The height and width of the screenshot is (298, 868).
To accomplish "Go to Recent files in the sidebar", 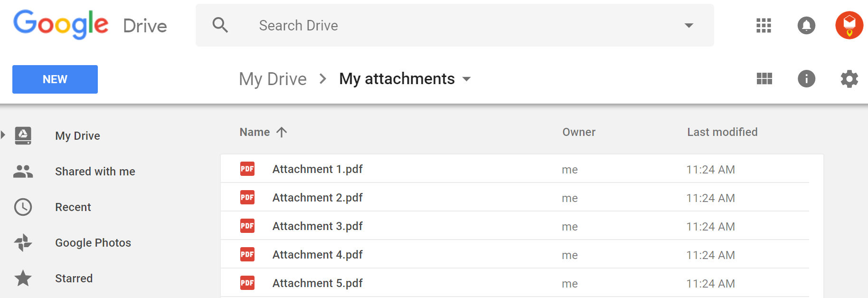I will tap(73, 207).
